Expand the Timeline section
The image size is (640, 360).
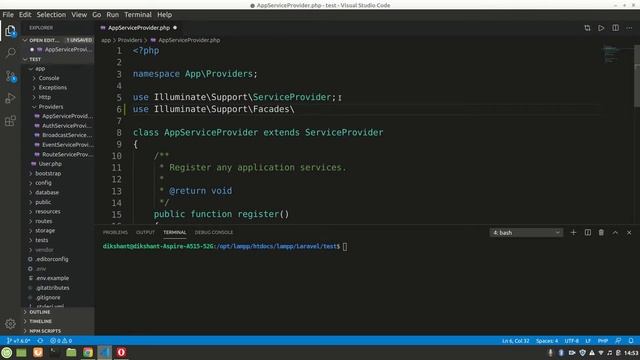point(58,321)
